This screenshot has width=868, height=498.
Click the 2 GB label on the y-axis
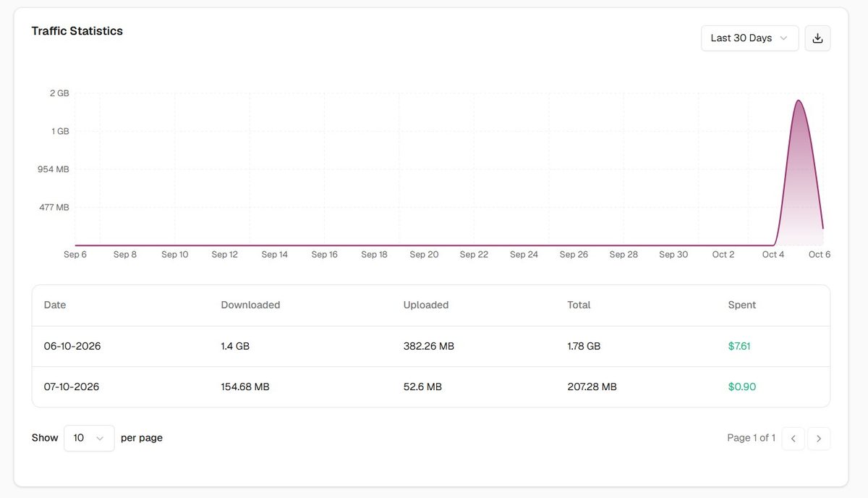[59, 93]
